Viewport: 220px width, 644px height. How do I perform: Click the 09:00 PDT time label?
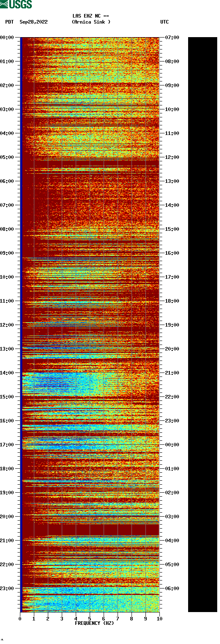[x=7, y=253]
